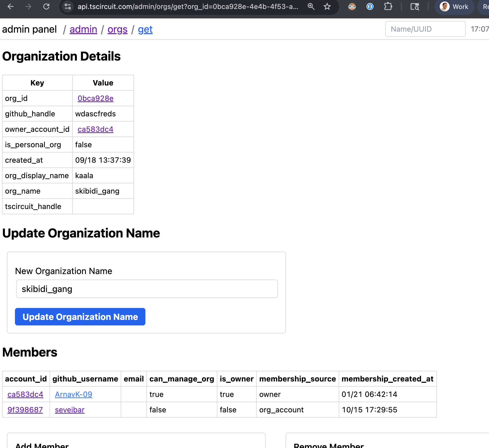This screenshot has height=448, width=489.
Task: Open member account 9f398687 link
Action: [25, 410]
